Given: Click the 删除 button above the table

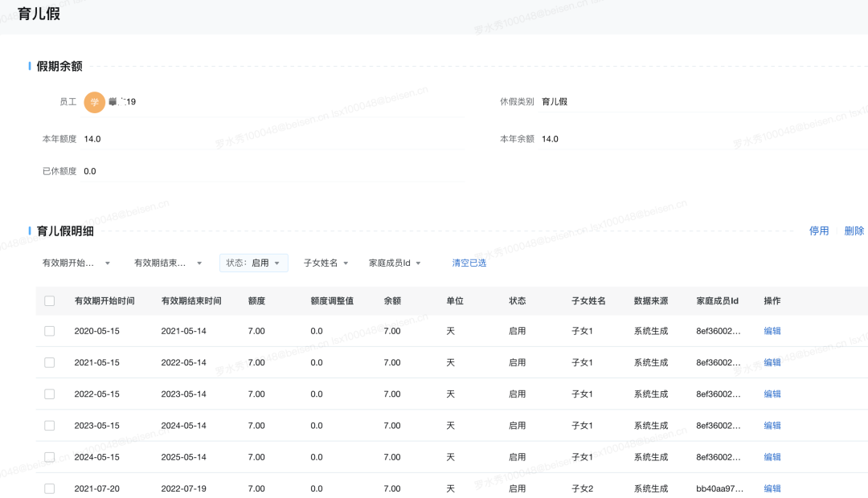Looking at the screenshot, I should [854, 231].
